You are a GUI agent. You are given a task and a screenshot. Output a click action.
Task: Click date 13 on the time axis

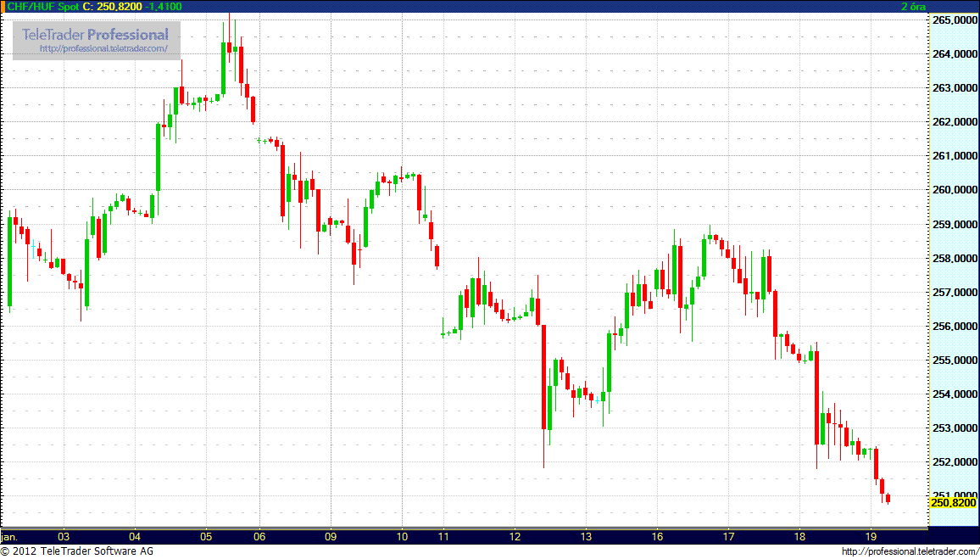coord(586,536)
